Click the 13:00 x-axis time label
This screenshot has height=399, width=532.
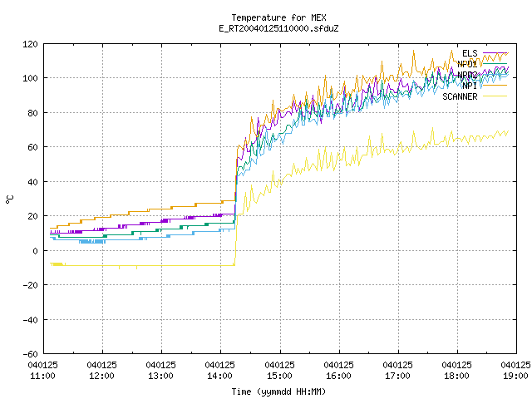coord(160,376)
